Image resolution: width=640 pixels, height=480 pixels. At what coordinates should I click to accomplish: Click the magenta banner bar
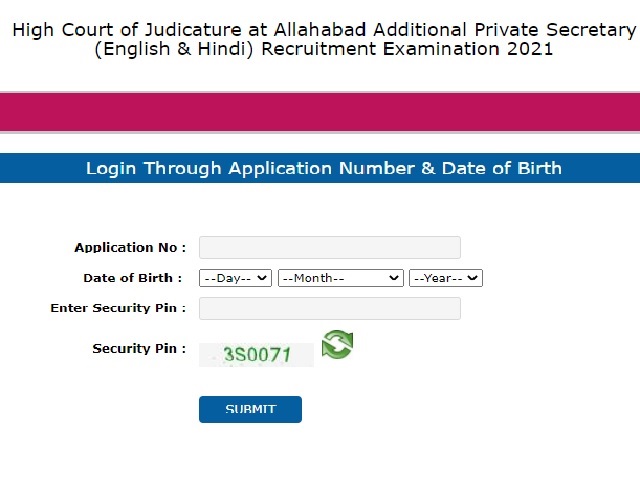click(320, 112)
